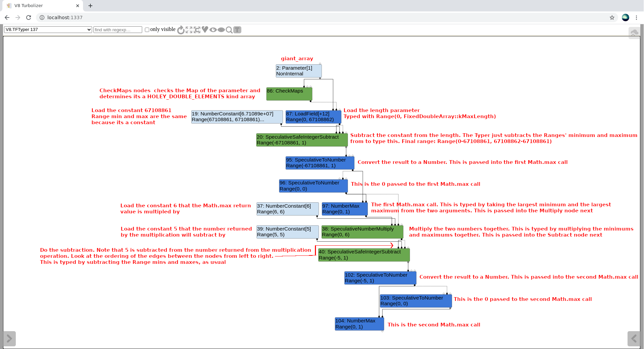Click the open-eye hide unselected nodes icon
This screenshot has width=644, height=349.
tap(213, 30)
